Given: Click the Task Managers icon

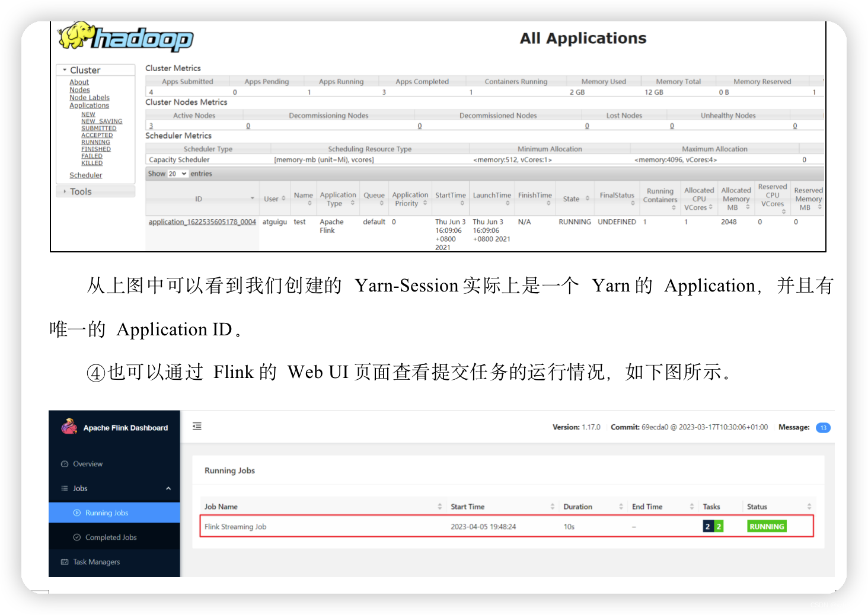Looking at the screenshot, I should pos(65,562).
